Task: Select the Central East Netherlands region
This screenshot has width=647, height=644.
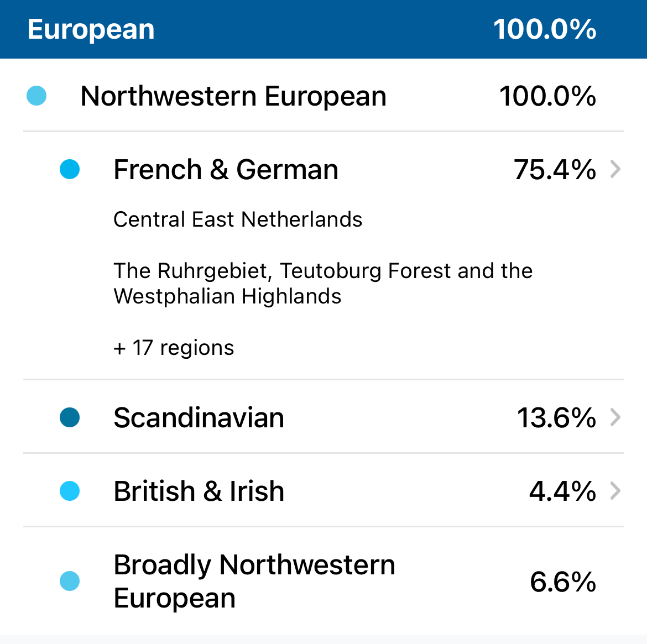Action: [238, 219]
